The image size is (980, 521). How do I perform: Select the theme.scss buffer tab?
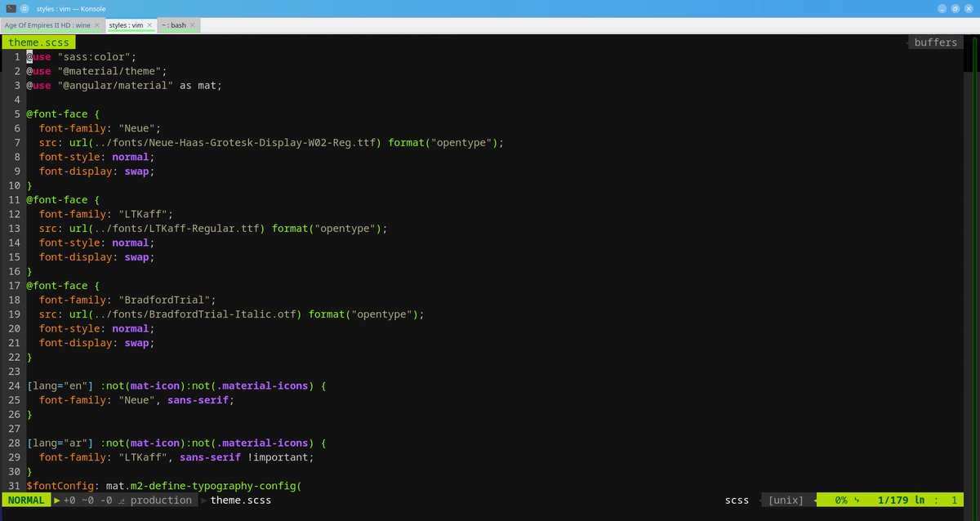[38, 42]
